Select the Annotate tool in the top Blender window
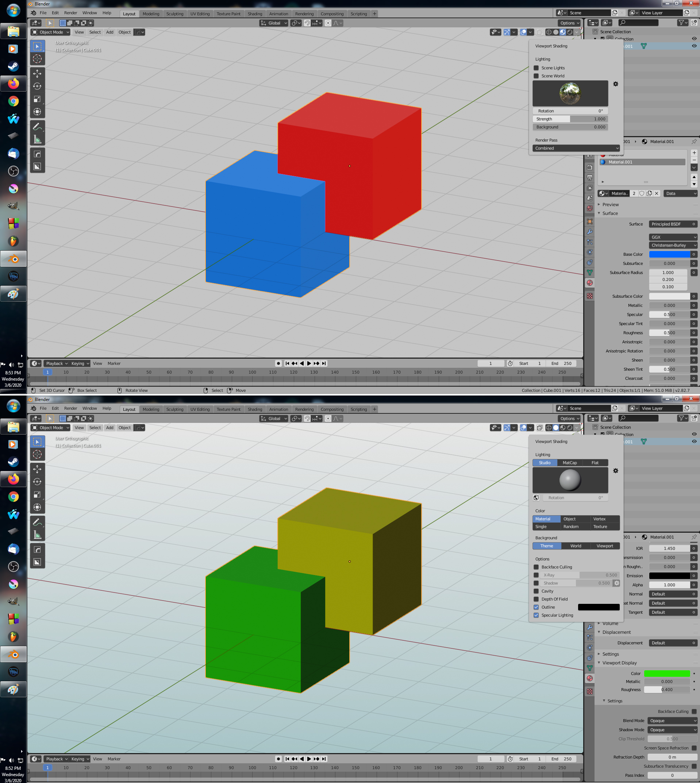This screenshot has height=783, width=700. click(x=37, y=126)
